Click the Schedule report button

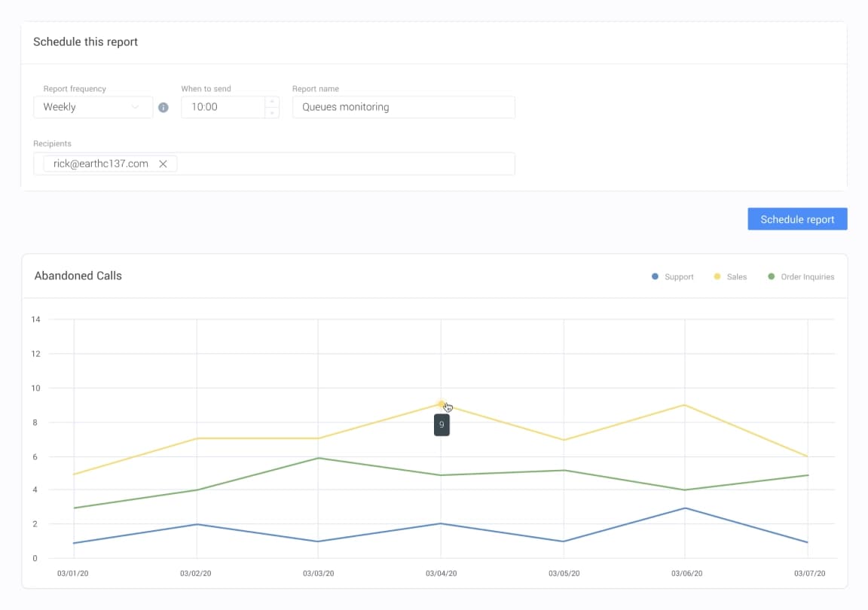797,219
